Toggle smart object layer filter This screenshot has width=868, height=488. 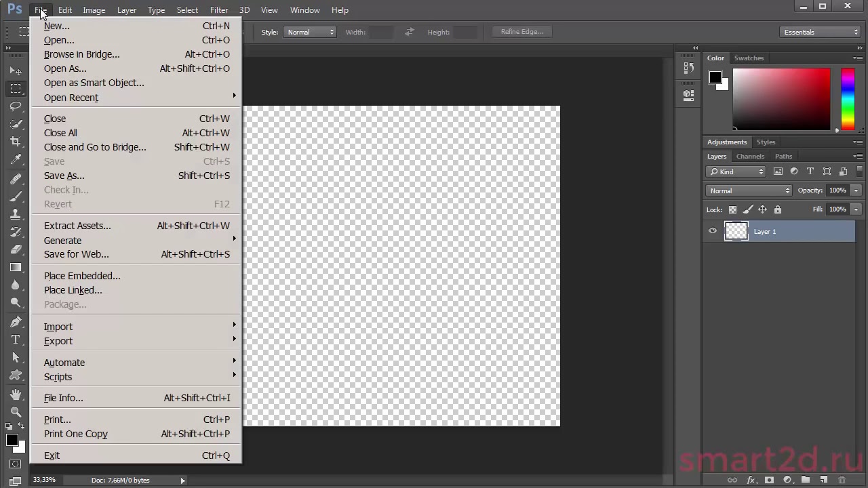point(843,171)
